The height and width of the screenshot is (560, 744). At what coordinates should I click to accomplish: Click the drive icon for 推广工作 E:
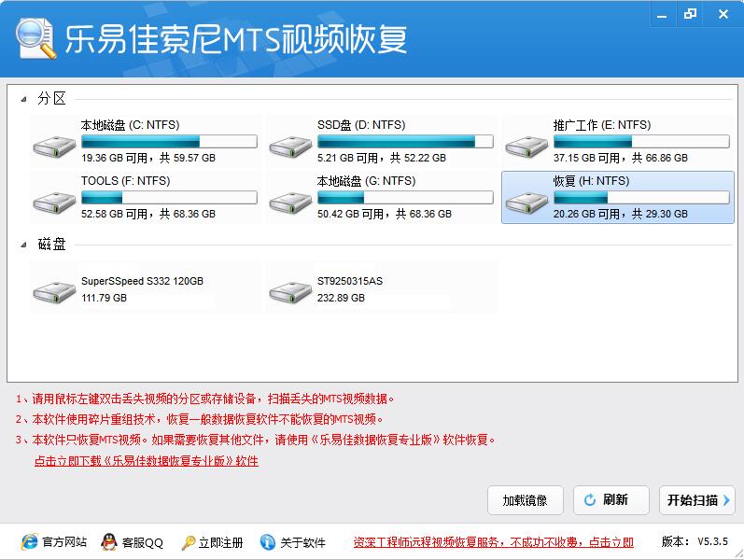tap(526, 147)
